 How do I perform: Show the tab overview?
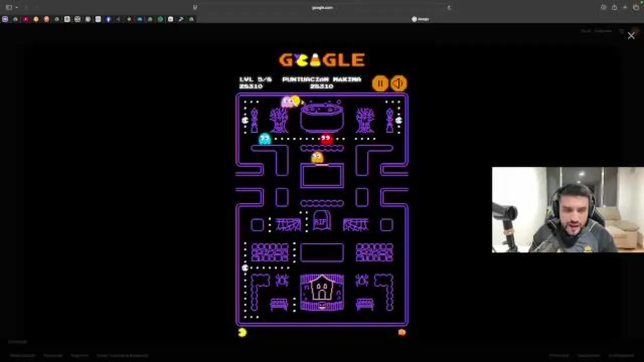636,8
